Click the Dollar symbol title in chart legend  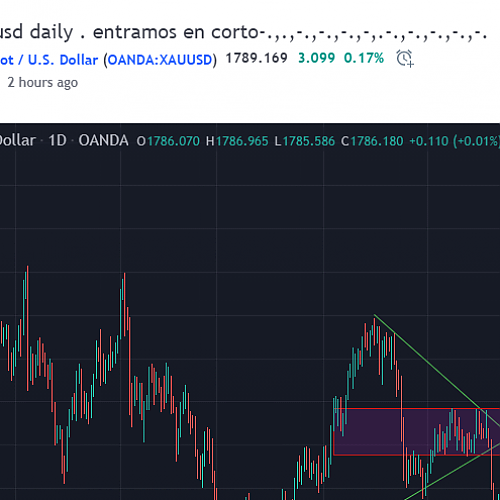(x=18, y=141)
